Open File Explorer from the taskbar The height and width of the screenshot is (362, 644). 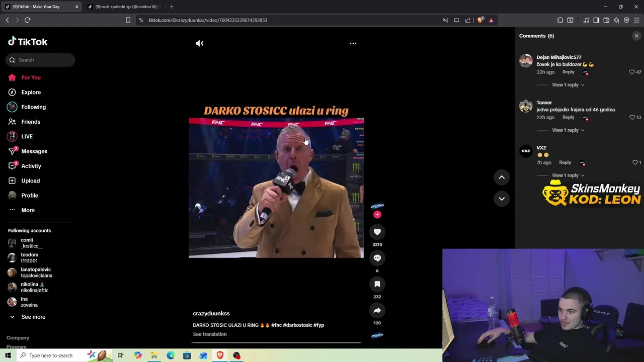click(x=154, y=355)
